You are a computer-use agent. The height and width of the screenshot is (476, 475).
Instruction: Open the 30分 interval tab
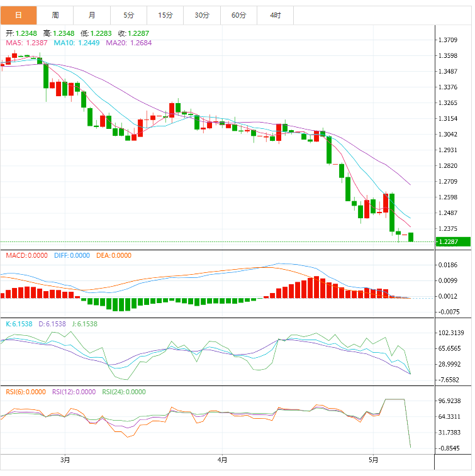tap(202, 15)
